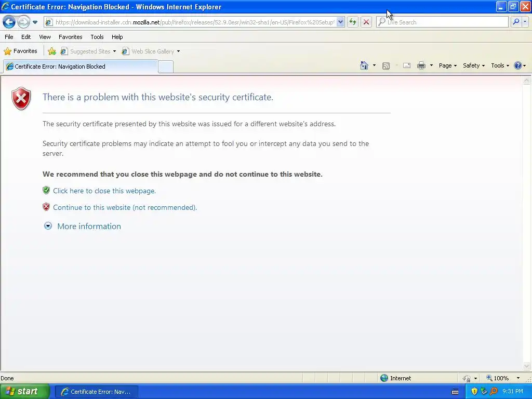
Task: Click here to close this webpage link
Action: pos(104,191)
